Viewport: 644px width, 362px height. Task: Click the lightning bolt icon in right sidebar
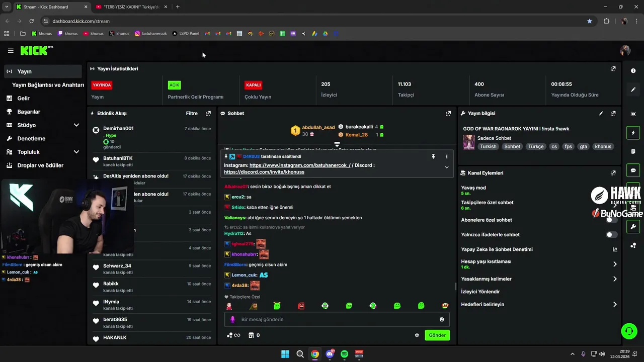(633, 133)
